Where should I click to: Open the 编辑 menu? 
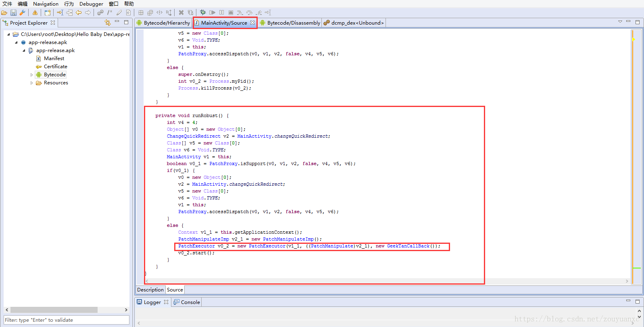pos(23,4)
